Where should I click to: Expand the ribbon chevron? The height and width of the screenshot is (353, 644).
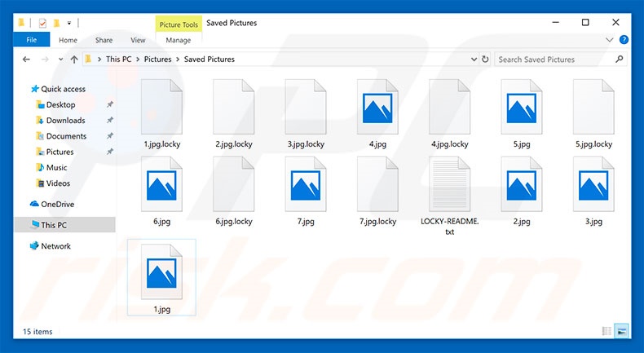click(x=610, y=40)
